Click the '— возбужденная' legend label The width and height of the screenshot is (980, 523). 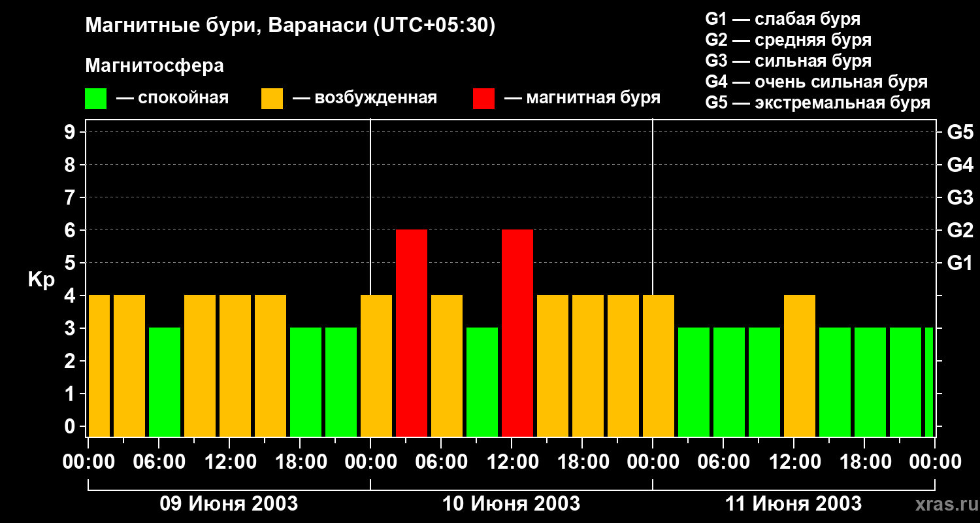[365, 98]
